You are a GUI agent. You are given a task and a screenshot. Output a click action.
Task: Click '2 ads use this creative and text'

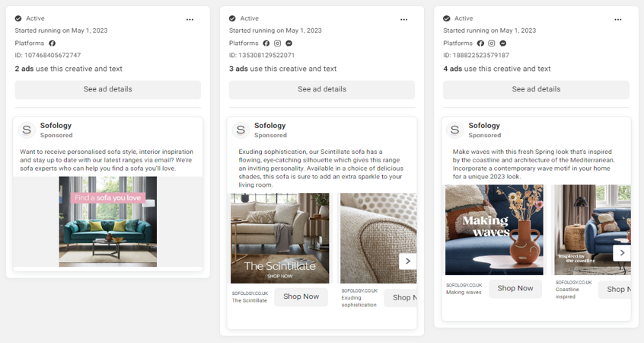69,69
